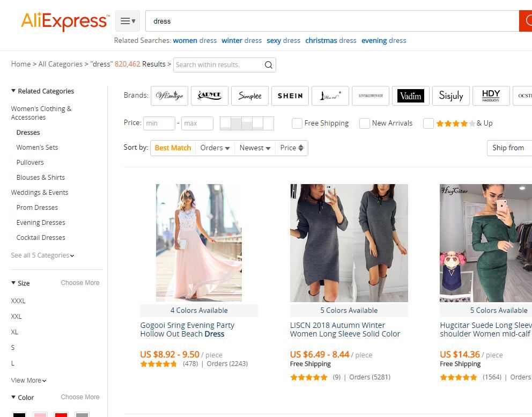Open the Pullovers category
Image resolution: width=532 pixels, height=417 pixels.
[x=30, y=162]
